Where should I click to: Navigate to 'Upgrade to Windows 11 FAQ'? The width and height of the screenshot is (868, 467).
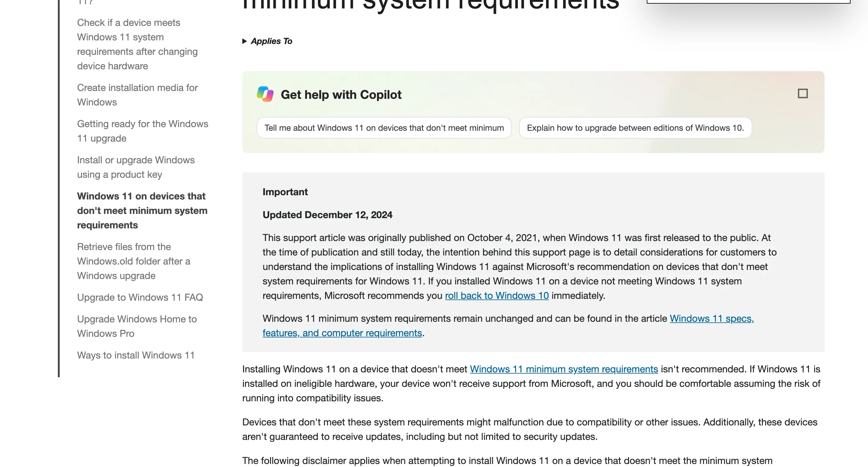click(140, 297)
